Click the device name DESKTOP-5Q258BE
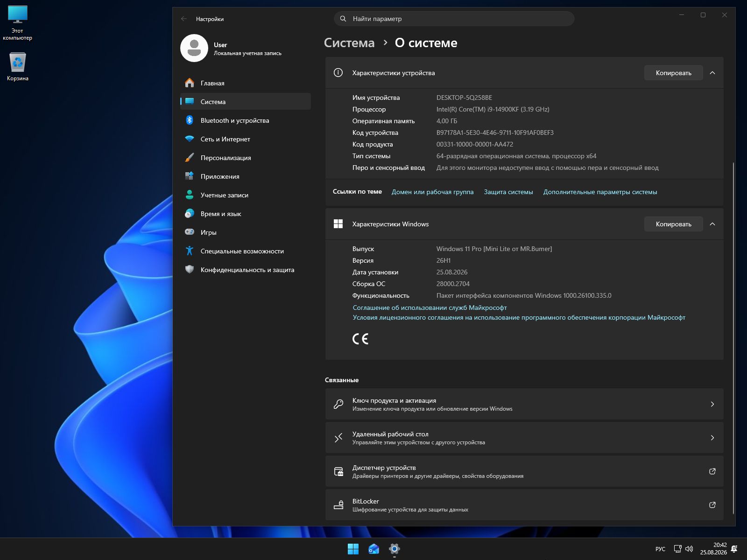747x560 pixels. 464,98
